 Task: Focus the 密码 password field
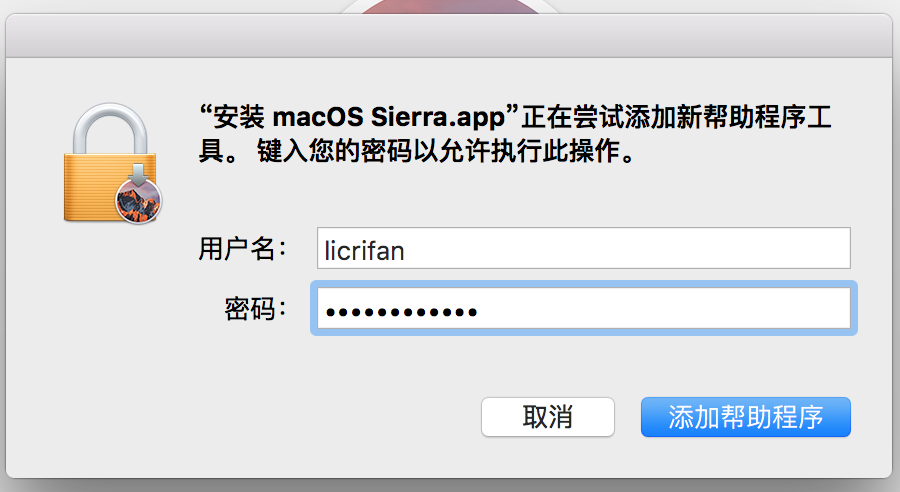582,309
